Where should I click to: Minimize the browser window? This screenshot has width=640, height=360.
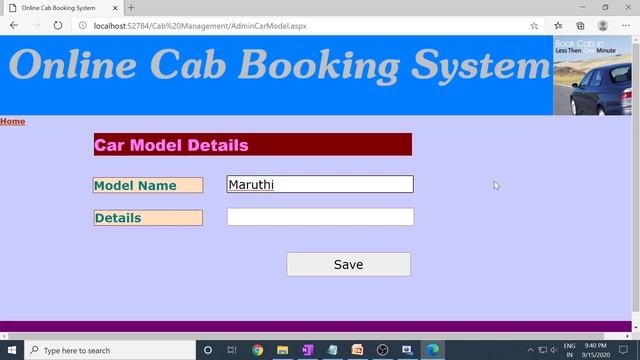pyautogui.click(x=582, y=7)
